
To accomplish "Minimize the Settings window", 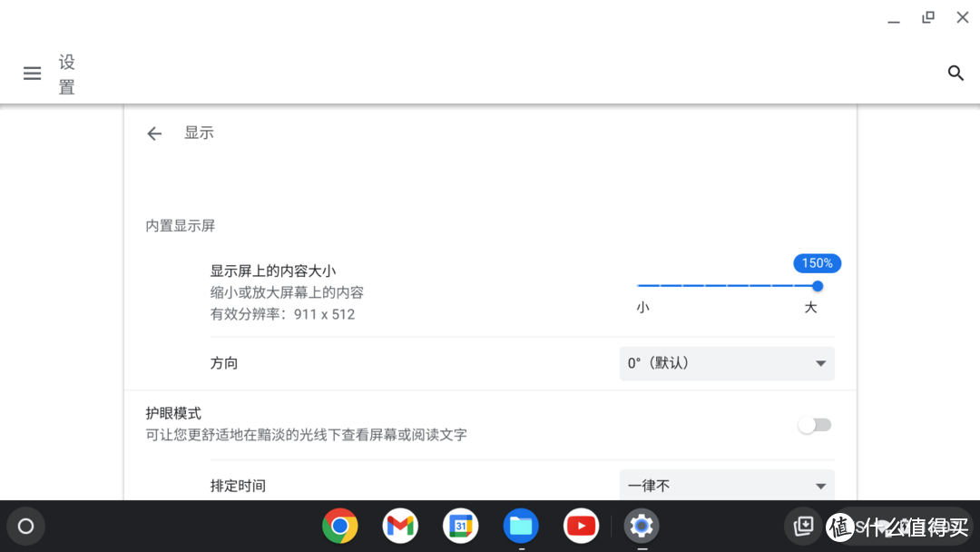I will click(894, 17).
